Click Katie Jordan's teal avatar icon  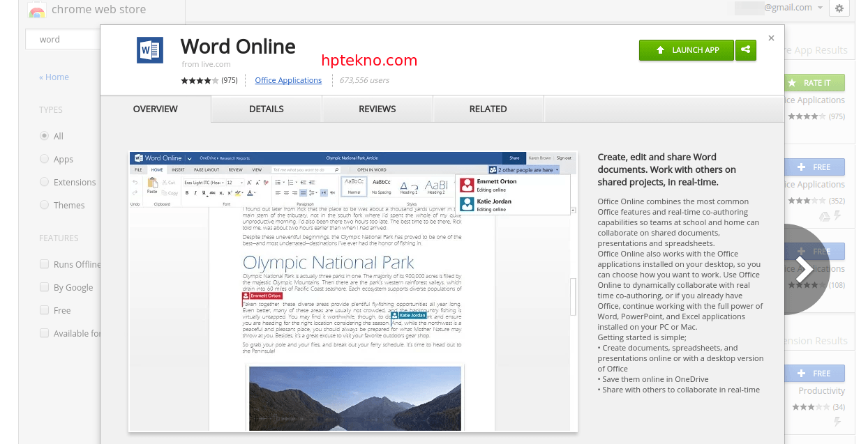coord(467,205)
